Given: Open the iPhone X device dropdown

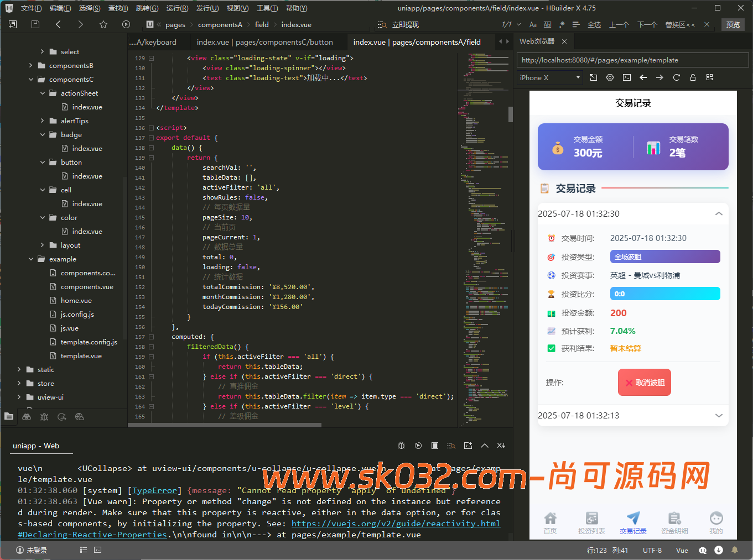Looking at the screenshot, I should pos(549,77).
